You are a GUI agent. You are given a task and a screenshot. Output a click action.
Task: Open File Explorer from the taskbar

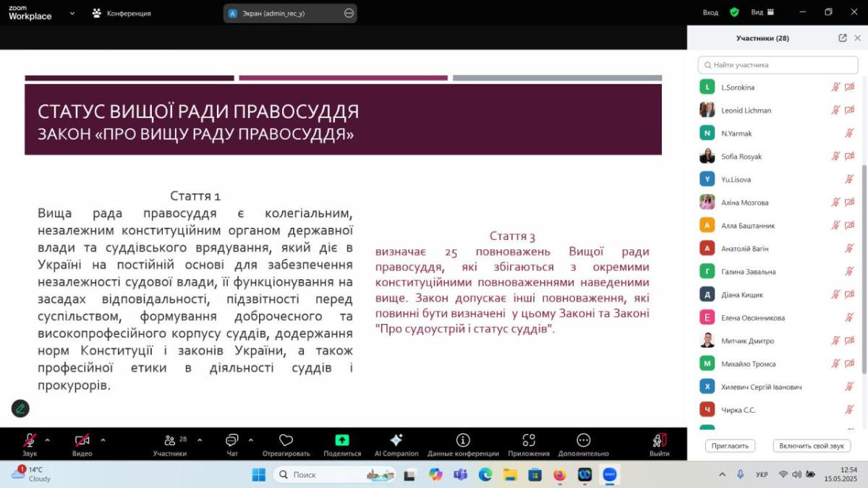tap(510, 474)
